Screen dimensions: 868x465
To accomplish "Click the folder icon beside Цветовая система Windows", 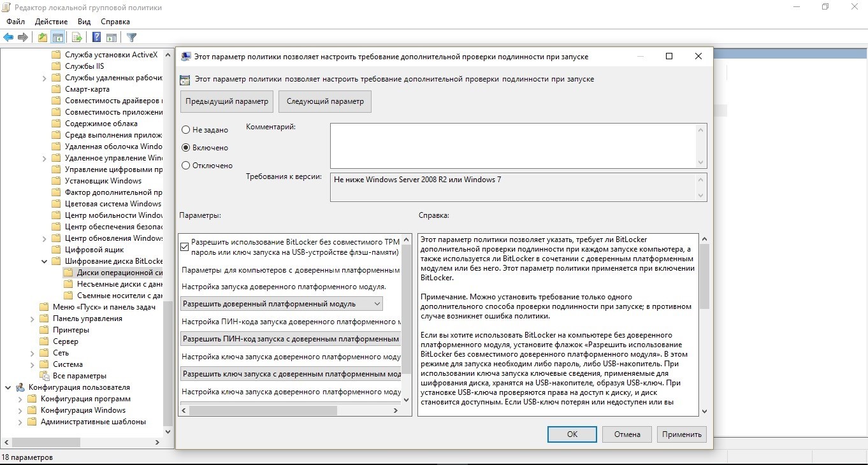I will [x=56, y=204].
